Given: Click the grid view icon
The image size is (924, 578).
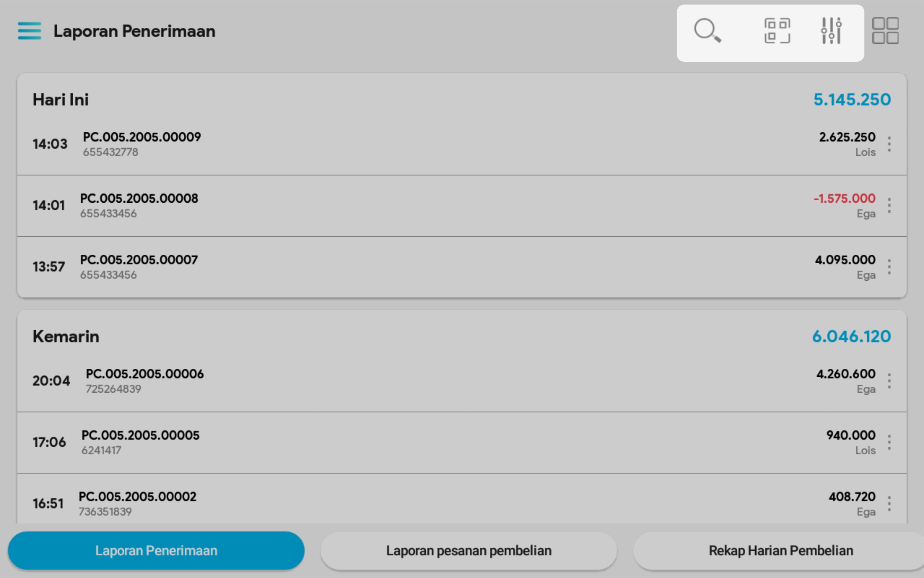Looking at the screenshot, I should click(885, 30).
